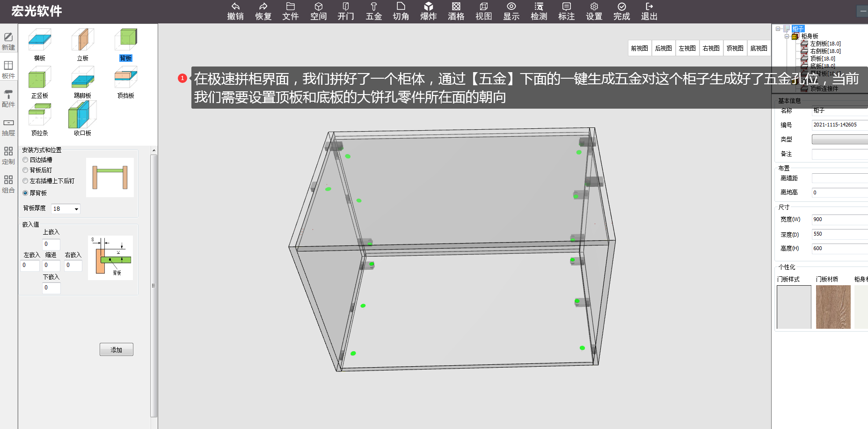Click the 上嵌入 input field
868x429 pixels.
(x=51, y=244)
